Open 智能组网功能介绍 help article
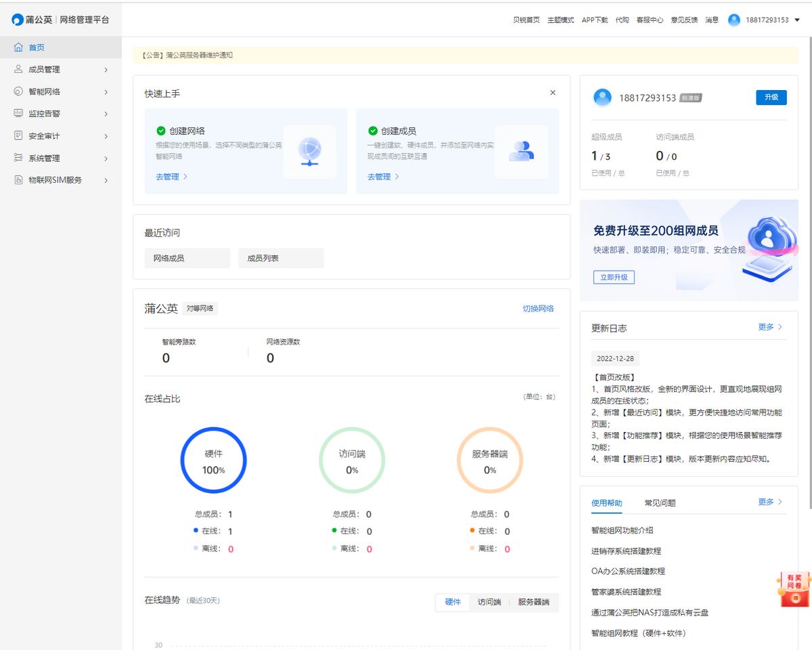812x650 pixels. [623, 531]
